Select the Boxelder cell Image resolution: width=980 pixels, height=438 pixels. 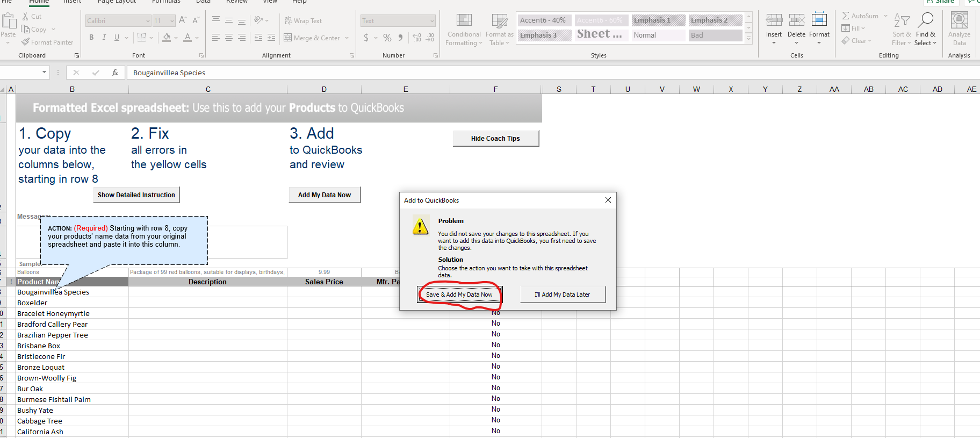click(x=72, y=303)
